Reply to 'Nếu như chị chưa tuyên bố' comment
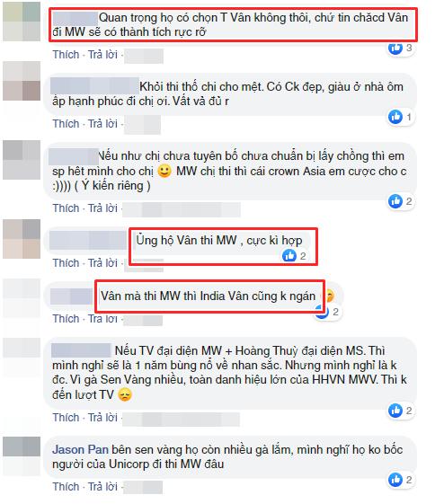 tap(102, 208)
